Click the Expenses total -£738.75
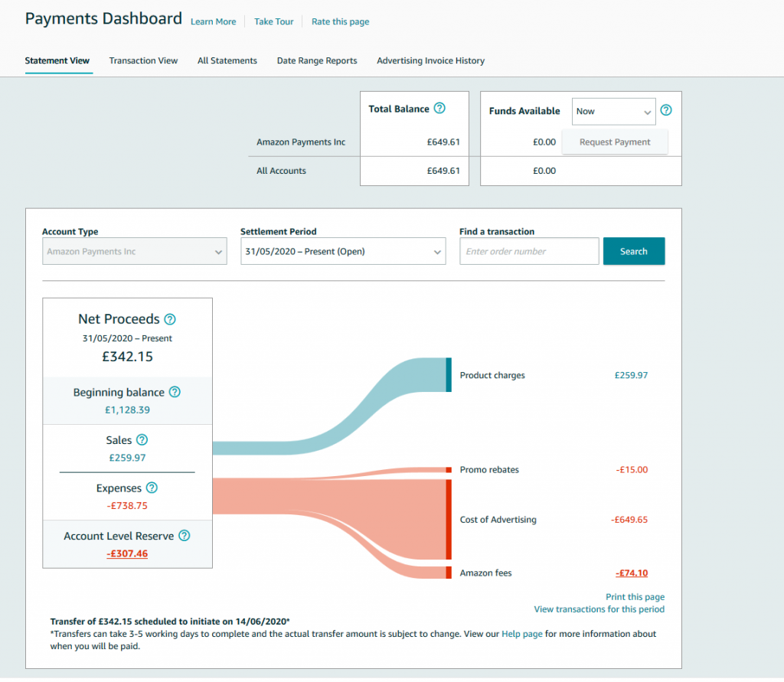The height and width of the screenshot is (682, 784). pyautogui.click(x=127, y=505)
